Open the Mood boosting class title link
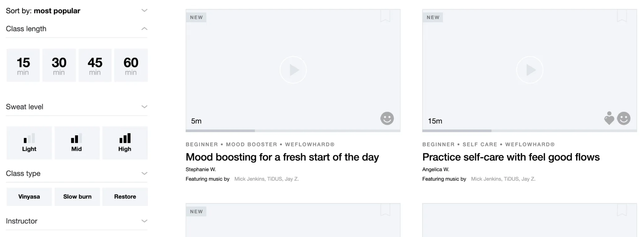 (282, 157)
